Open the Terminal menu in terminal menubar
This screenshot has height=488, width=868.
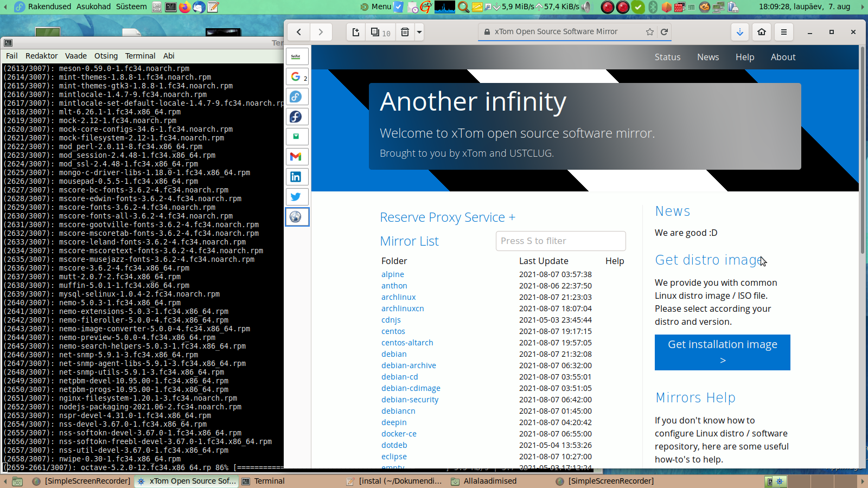(x=140, y=56)
